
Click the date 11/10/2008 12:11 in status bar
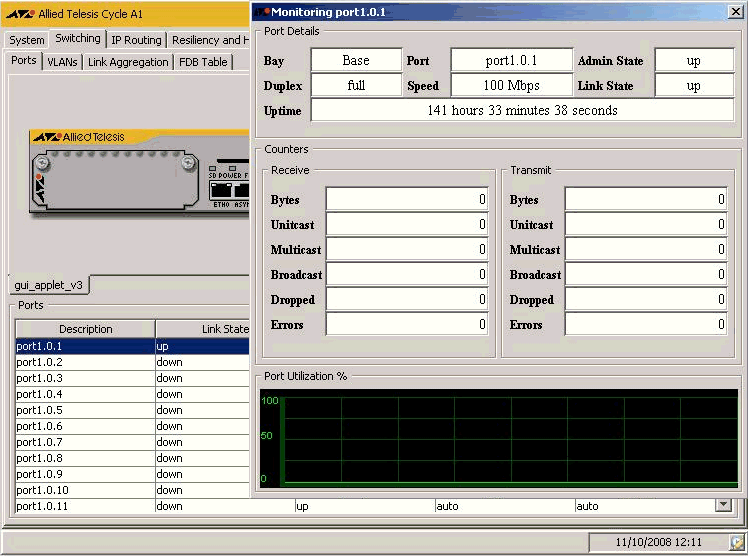pyautogui.click(x=658, y=542)
